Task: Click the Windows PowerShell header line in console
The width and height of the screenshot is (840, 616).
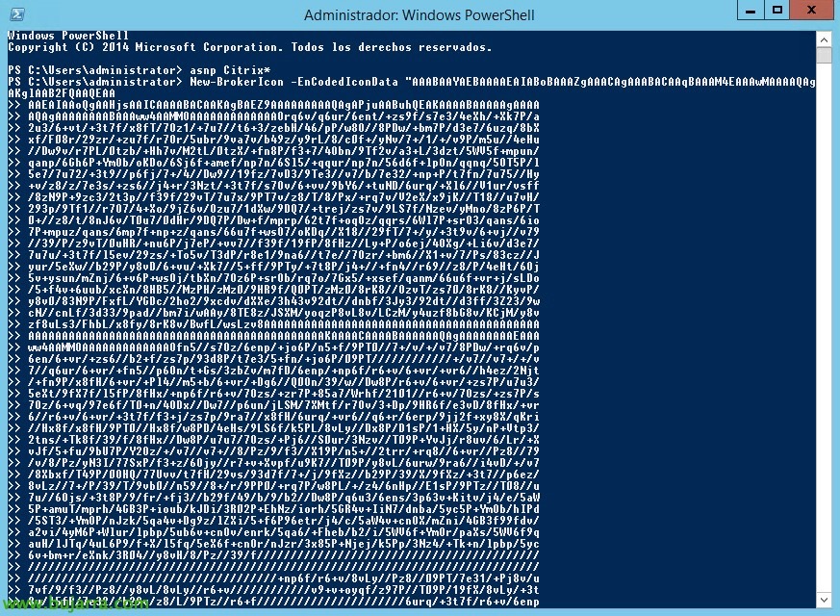Action: click(x=68, y=36)
